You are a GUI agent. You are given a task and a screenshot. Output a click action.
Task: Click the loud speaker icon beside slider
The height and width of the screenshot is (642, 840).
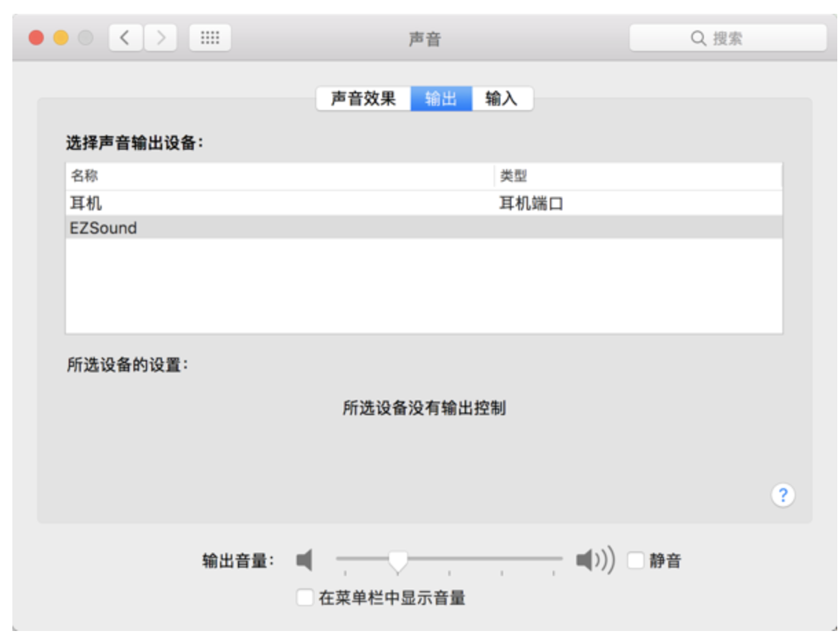click(x=594, y=561)
